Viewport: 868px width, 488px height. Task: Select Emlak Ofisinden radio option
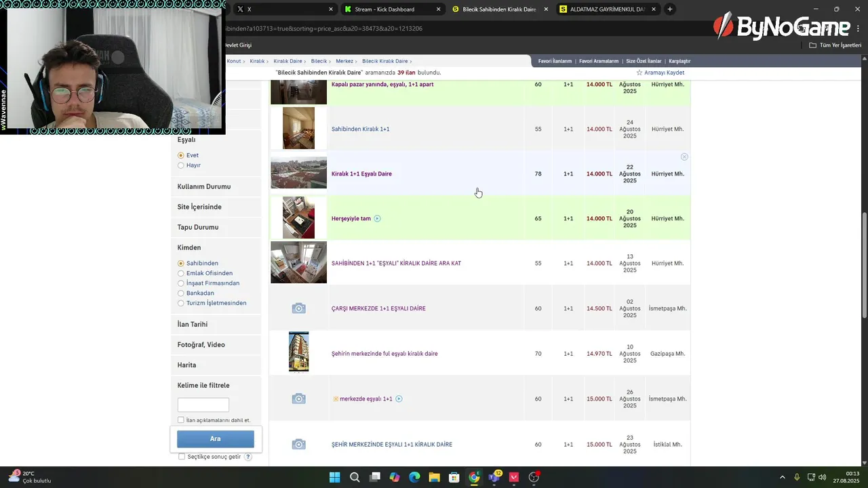[x=181, y=273]
